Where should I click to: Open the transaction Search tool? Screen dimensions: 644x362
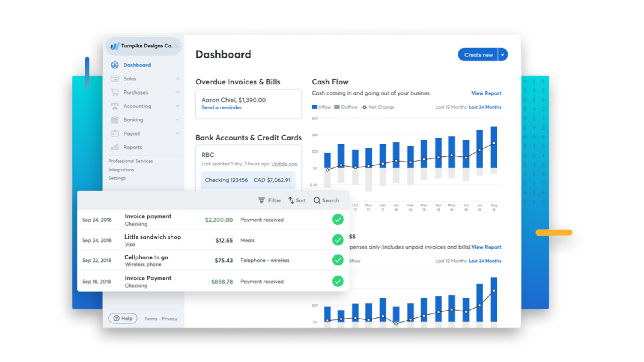pos(326,200)
